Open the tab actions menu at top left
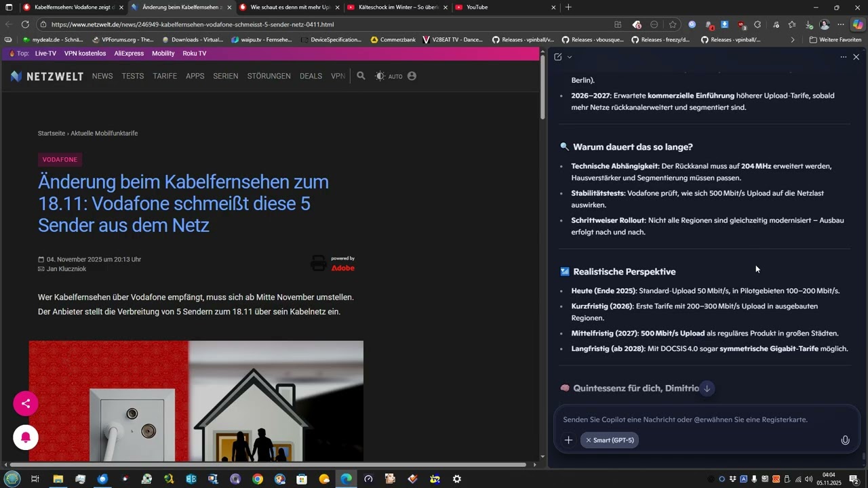The height and width of the screenshot is (488, 868). [9, 7]
